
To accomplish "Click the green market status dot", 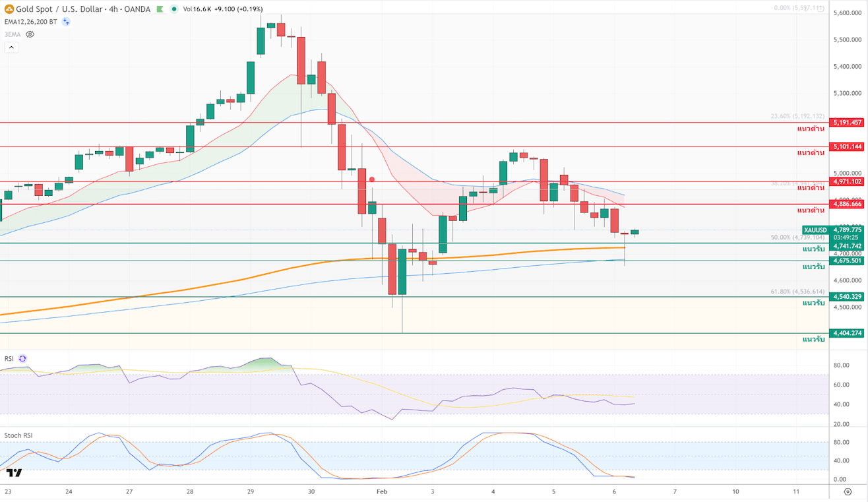I will coord(173,9).
